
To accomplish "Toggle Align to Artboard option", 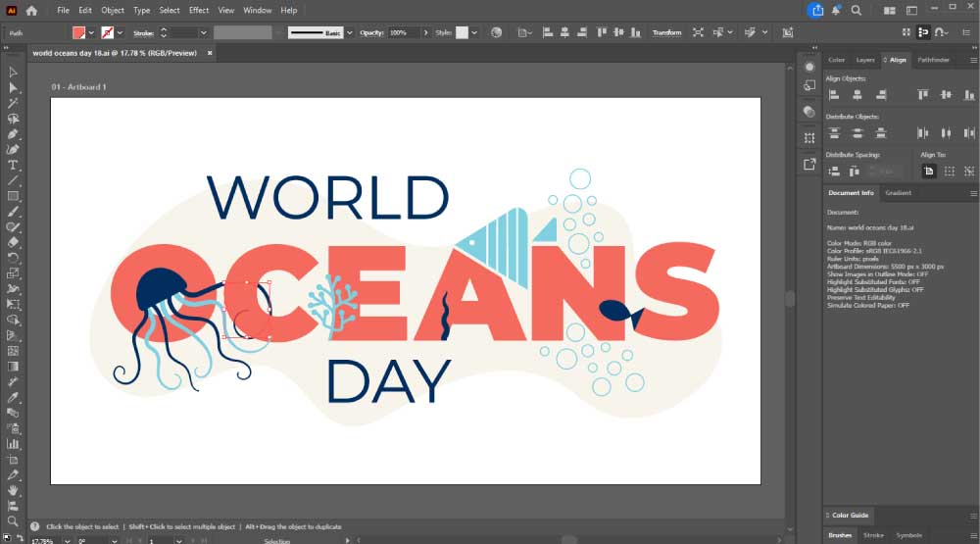I will point(928,171).
